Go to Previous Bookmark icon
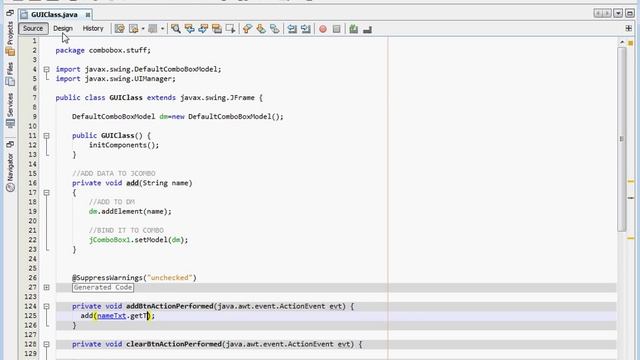 [x=247, y=29]
